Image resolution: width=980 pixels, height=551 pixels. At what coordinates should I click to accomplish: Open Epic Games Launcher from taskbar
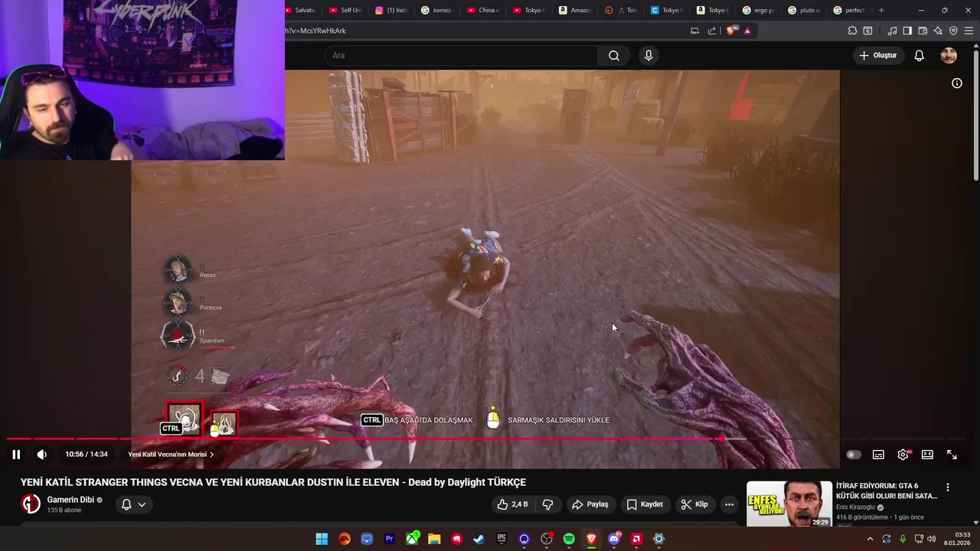[x=501, y=539]
